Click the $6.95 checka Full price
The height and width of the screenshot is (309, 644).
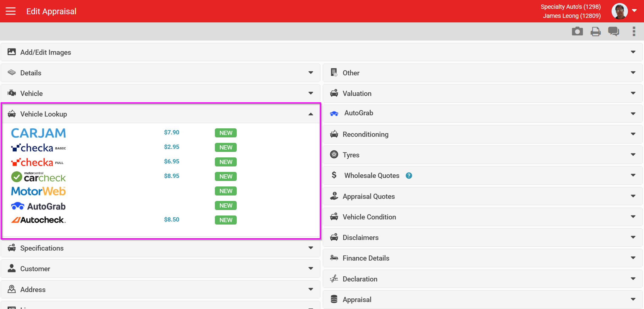point(172,161)
